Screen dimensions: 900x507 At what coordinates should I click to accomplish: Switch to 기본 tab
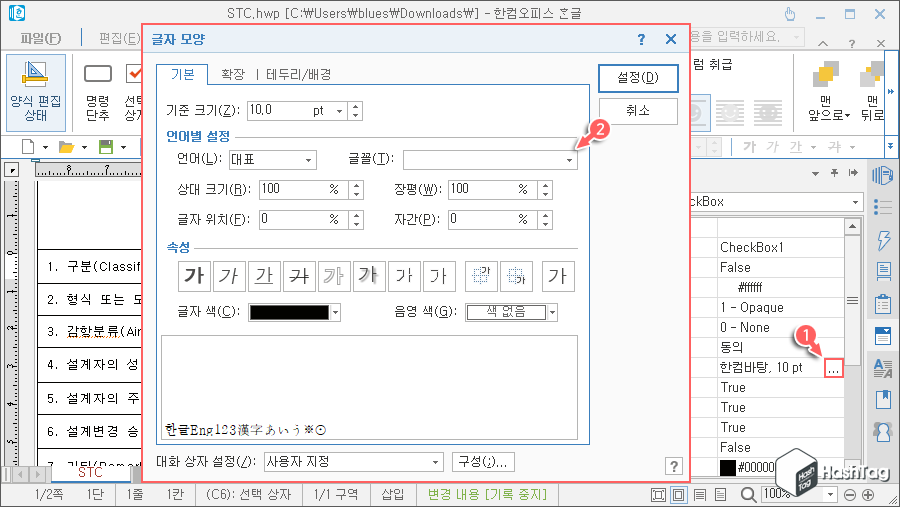pyautogui.click(x=183, y=75)
